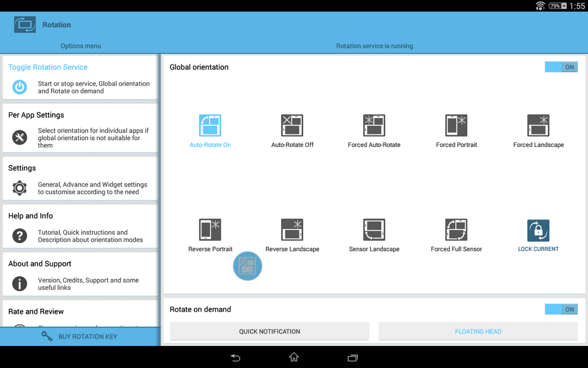Click the Auto-Rotate On label

[210, 145]
